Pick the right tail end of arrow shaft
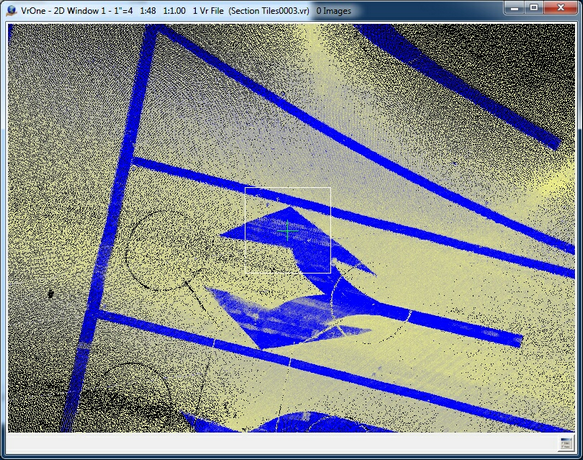Image resolution: width=583 pixels, height=460 pixels. point(518,341)
